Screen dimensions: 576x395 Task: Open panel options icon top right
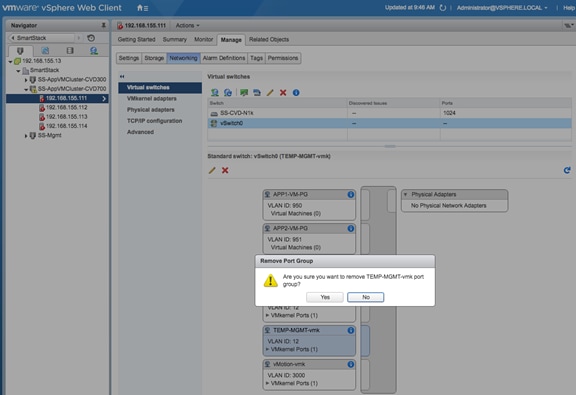pyautogui.click(x=568, y=25)
